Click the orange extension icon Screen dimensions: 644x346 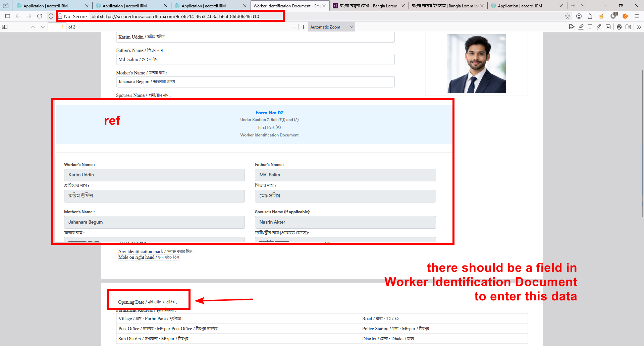[625, 16]
